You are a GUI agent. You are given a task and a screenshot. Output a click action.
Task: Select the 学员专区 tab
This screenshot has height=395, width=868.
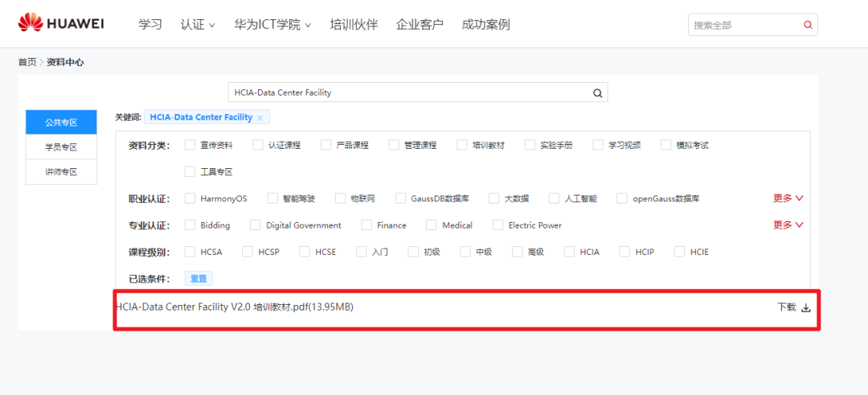61,146
